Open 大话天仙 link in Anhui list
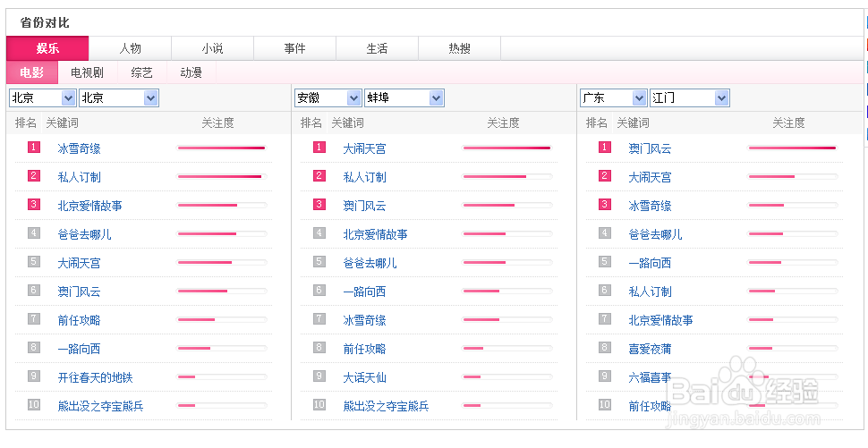 [x=364, y=377]
